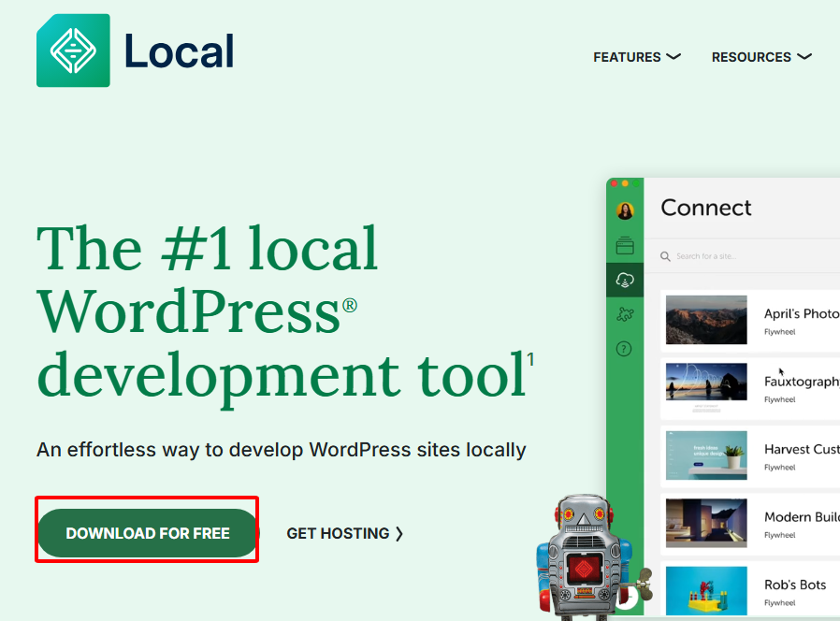Click the user avatar in the app sidebar

point(625,211)
